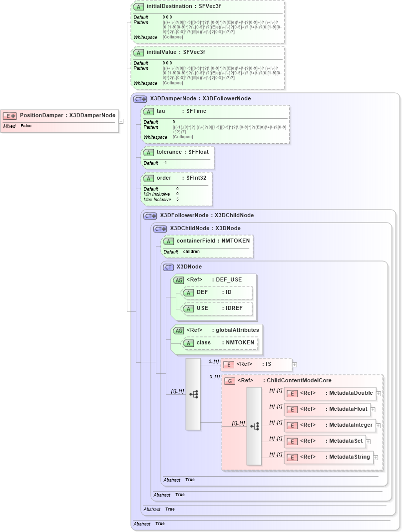Click the Default -1 row of tolerance

(x=155, y=163)
